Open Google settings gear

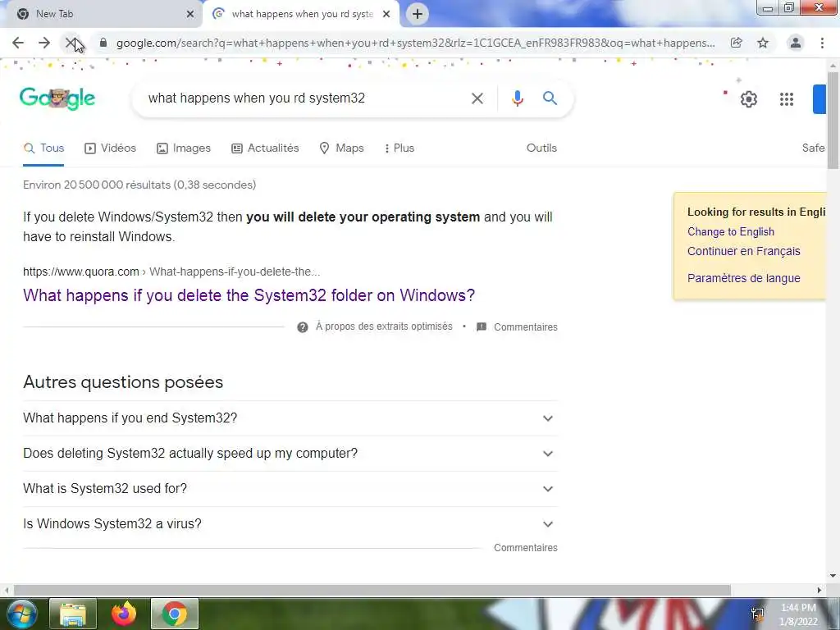[x=749, y=99]
